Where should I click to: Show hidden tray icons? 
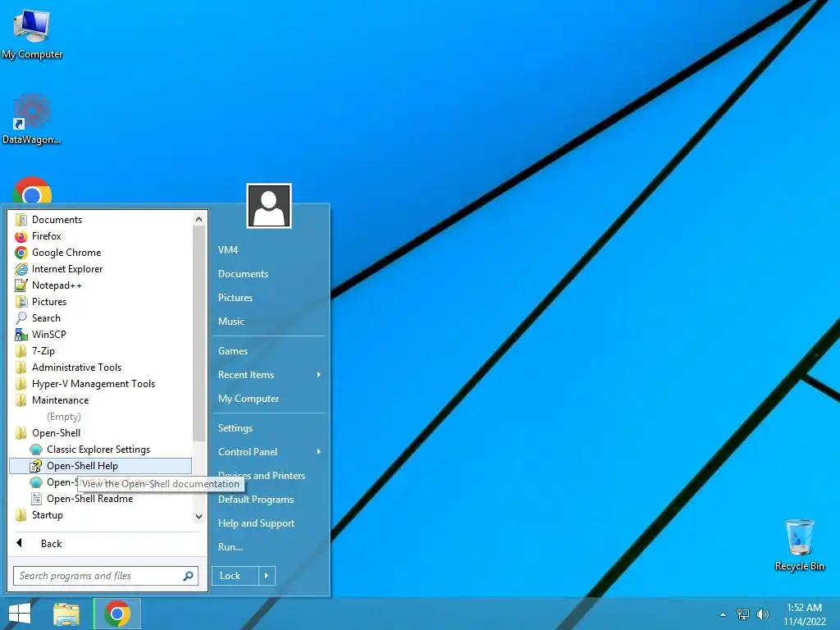(x=724, y=614)
